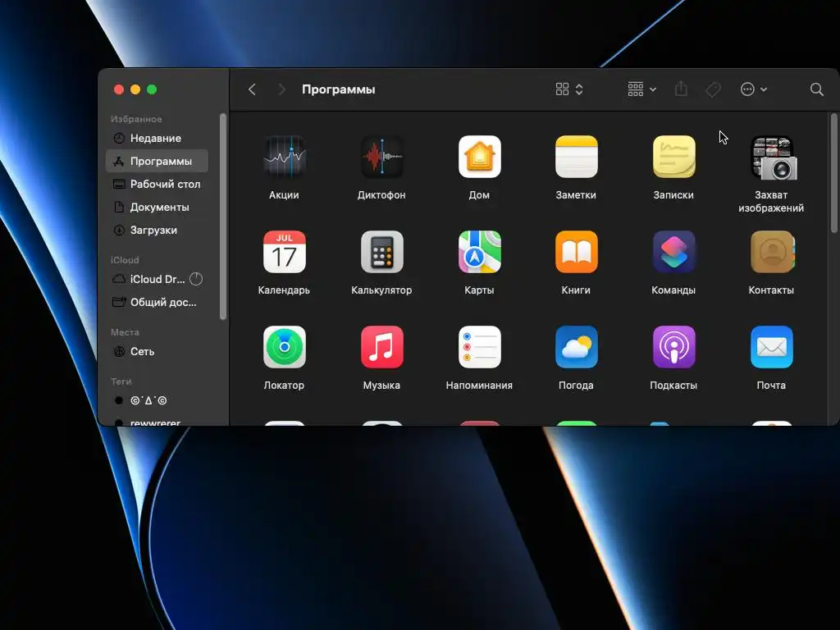Open the More actions ellipsis menu
This screenshot has height=630, width=840.
754,89
